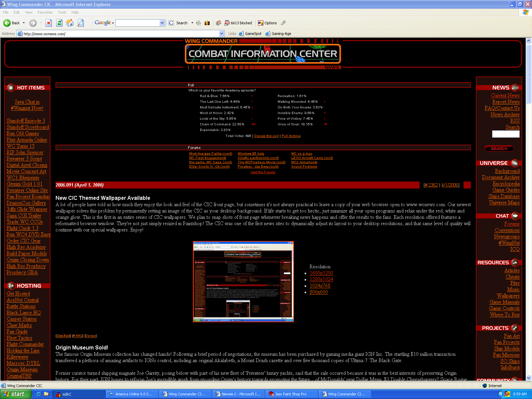Open the Tools menu
This screenshot has height=399, width=532.
click(62, 12)
